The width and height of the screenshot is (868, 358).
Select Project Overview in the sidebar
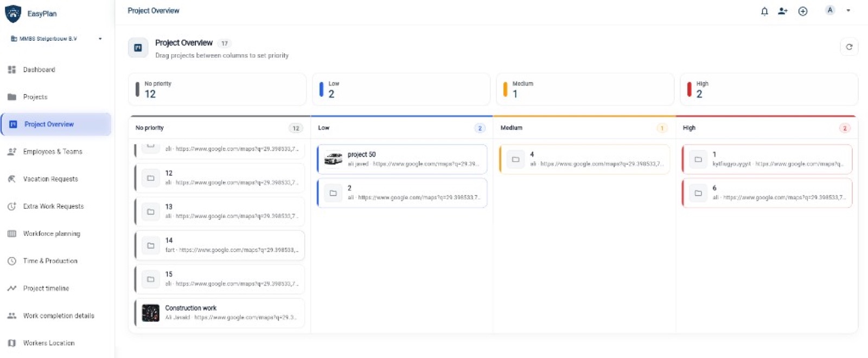point(56,124)
